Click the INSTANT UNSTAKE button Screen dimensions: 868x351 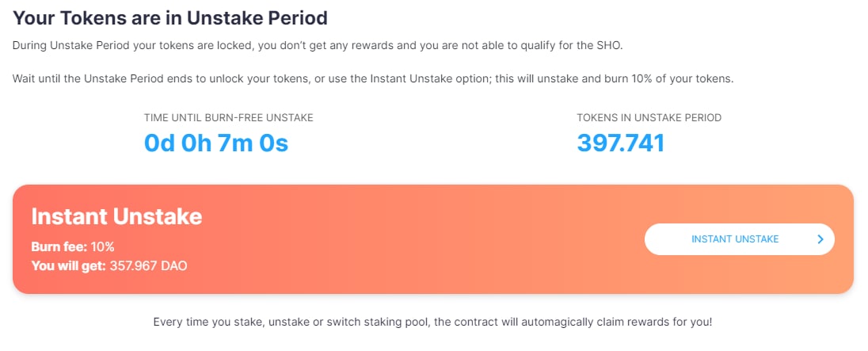[734, 239]
